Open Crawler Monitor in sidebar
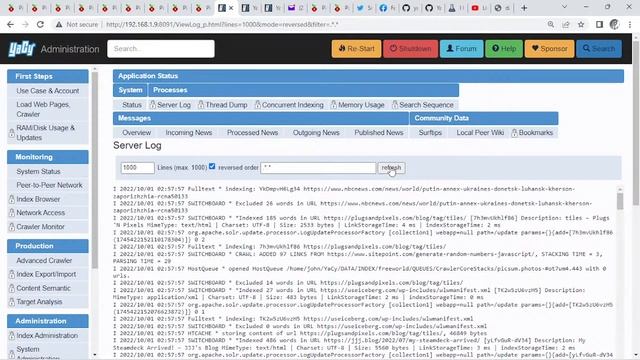The image size is (640, 360). [x=40, y=227]
